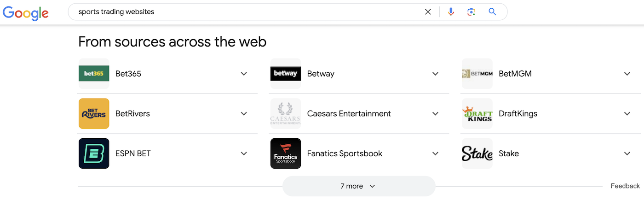Screen dimensions: 644x200
Task: Click the Fanatics Sportsbook logo icon
Action: click(286, 153)
